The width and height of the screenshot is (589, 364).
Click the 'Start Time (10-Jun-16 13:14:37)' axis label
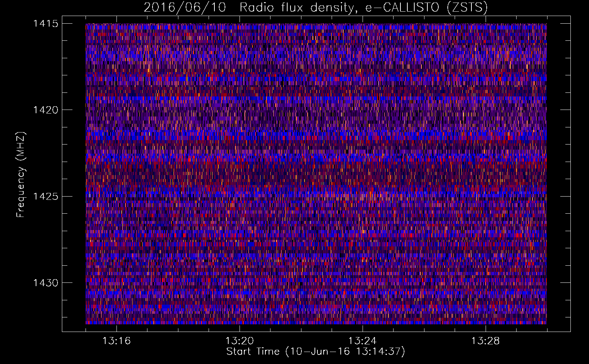click(x=316, y=352)
